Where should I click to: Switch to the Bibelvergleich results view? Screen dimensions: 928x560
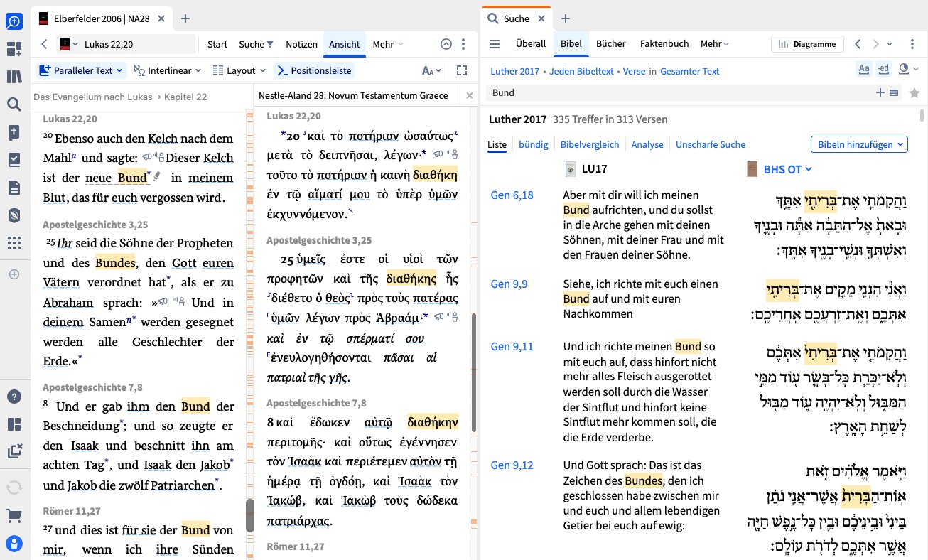590,144
